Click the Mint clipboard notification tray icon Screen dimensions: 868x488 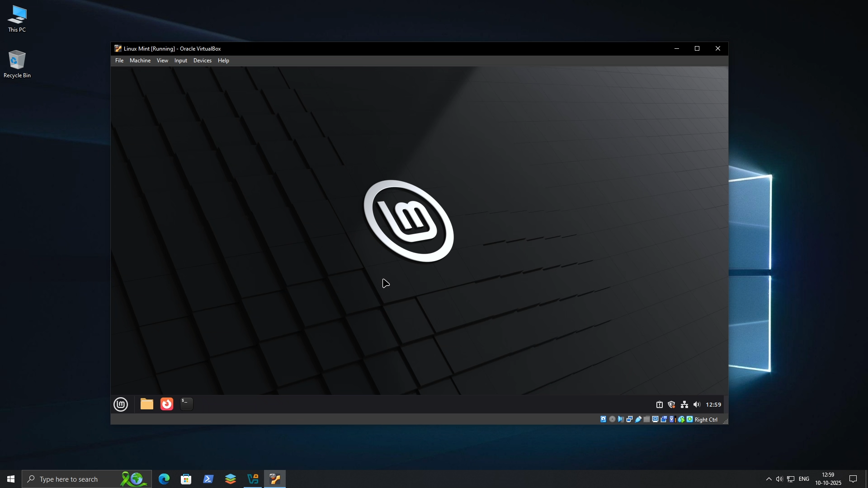(x=660, y=405)
